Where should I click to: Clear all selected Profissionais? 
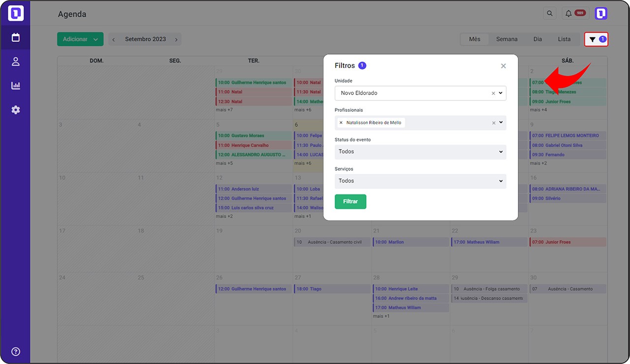(x=494, y=123)
